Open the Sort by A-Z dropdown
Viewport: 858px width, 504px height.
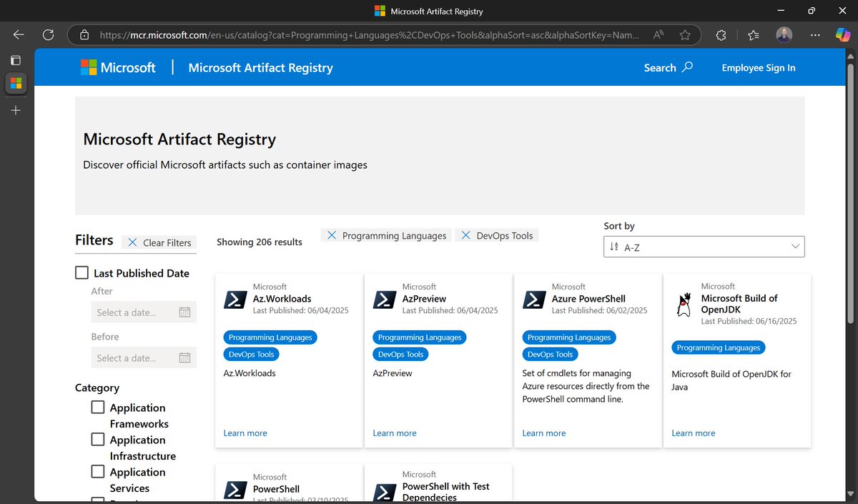704,247
